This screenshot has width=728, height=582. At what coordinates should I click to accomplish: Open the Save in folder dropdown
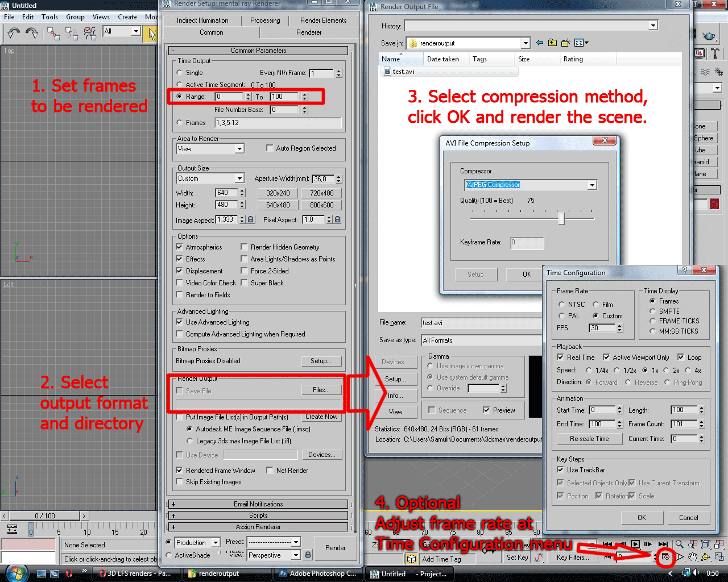[x=526, y=43]
